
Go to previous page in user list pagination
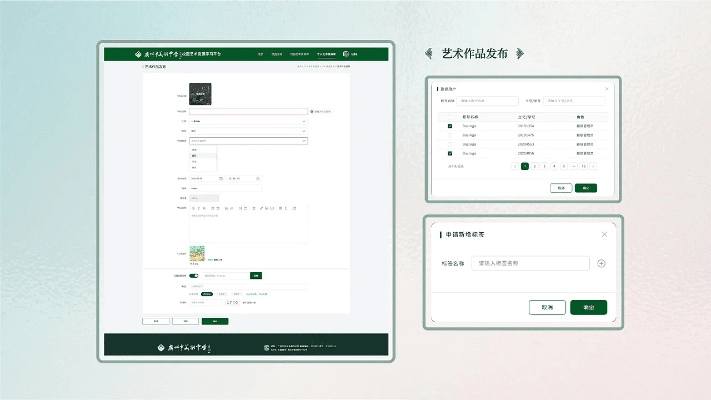(514, 166)
